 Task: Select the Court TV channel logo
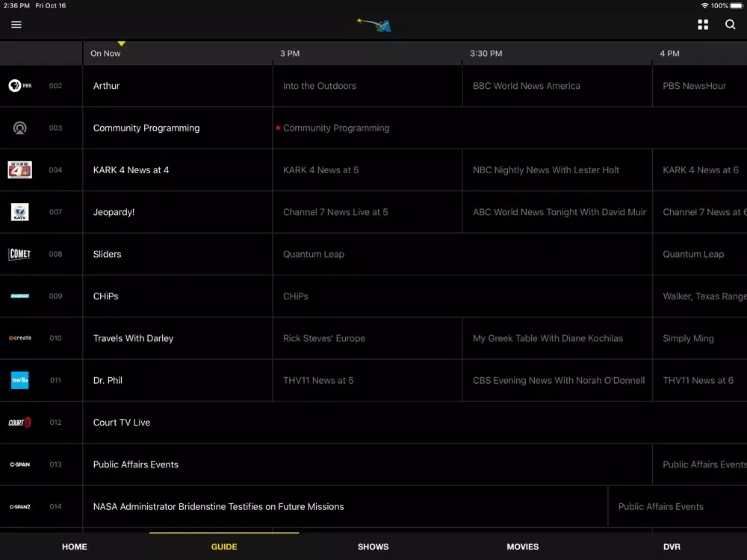point(20,423)
